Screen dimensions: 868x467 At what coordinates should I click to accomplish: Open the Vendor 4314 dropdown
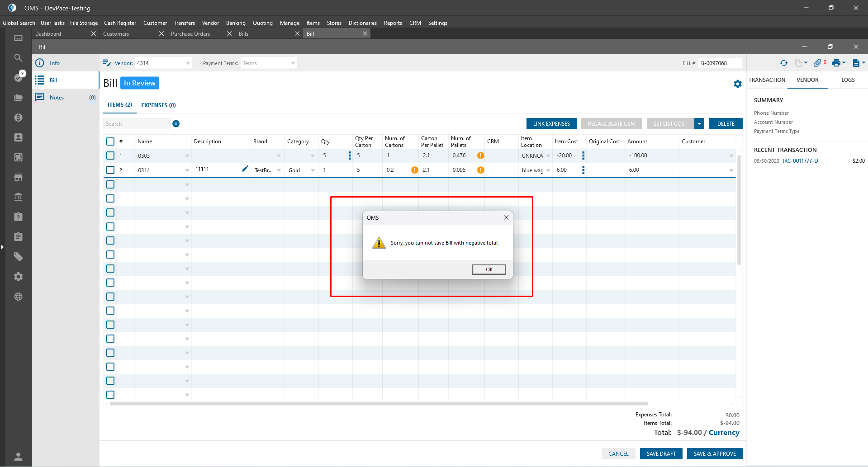click(x=188, y=63)
